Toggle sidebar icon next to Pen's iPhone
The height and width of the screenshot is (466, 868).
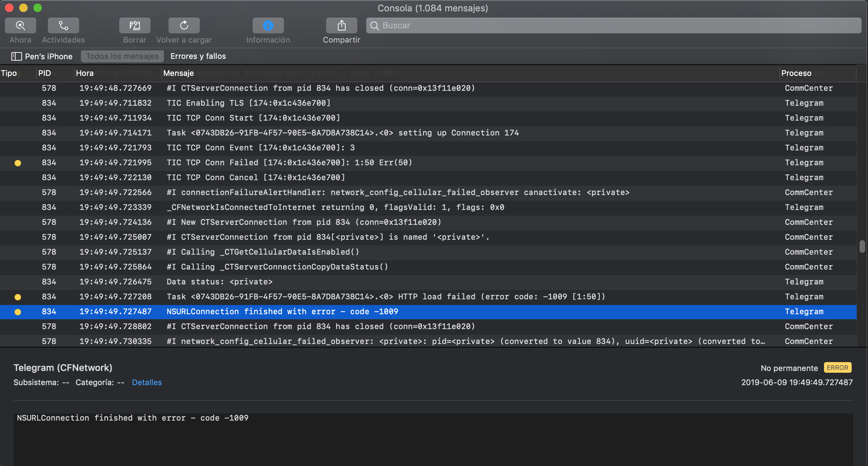click(16, 56)
